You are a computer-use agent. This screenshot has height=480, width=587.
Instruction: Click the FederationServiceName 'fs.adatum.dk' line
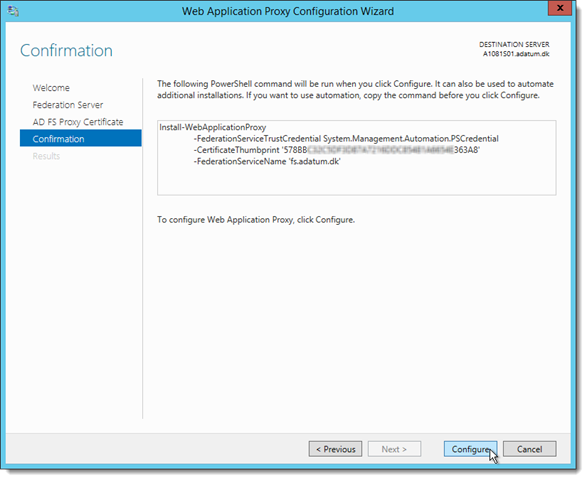point(267,162)
